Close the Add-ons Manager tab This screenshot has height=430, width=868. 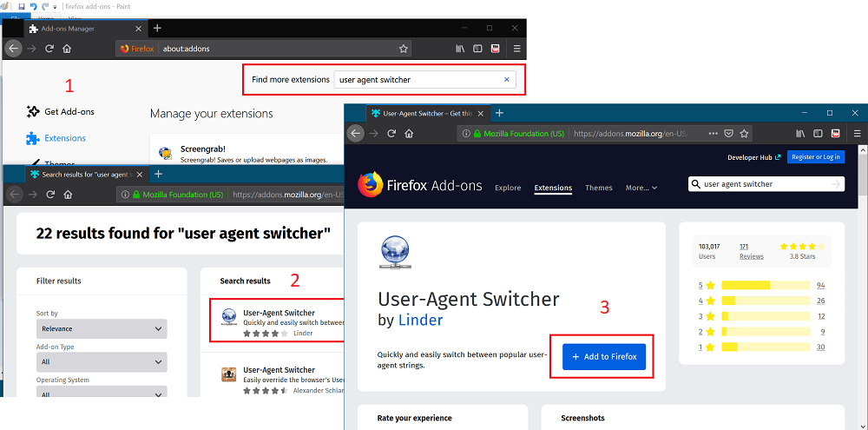tap(138, 29)
